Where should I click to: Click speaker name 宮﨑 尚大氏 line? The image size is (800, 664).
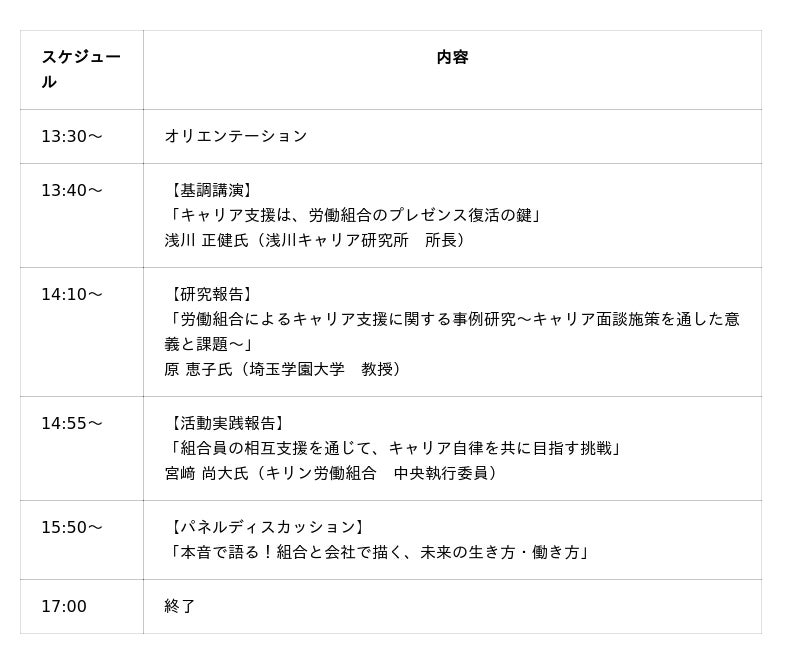(x=332, y=473)
